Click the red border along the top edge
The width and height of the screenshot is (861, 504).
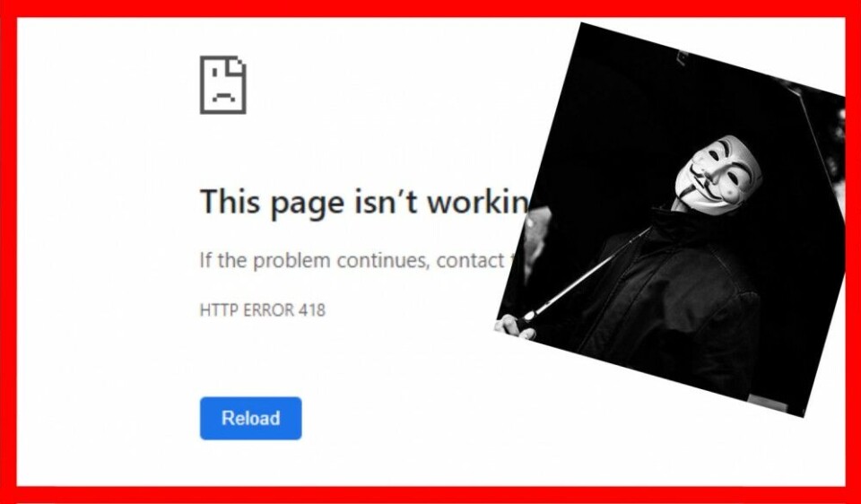[x=430, y=8]
